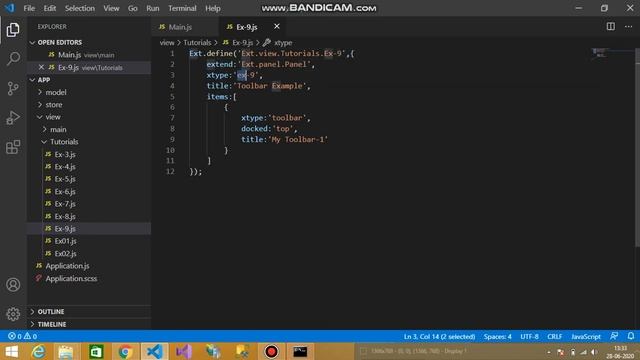Click the Tutorials breadcrumb segment
Viewport: 640px width, 360px height.
(x=197, y=42)
